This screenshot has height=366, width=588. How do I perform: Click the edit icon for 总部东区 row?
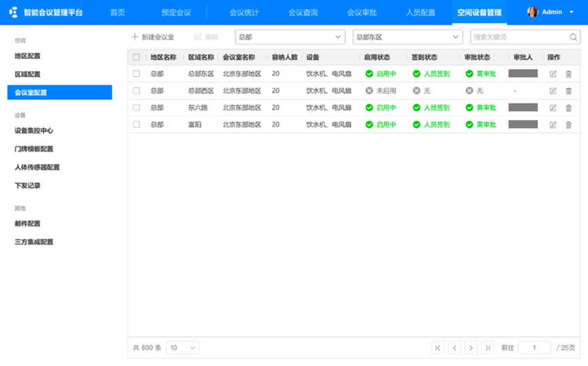tap(553, 74)
